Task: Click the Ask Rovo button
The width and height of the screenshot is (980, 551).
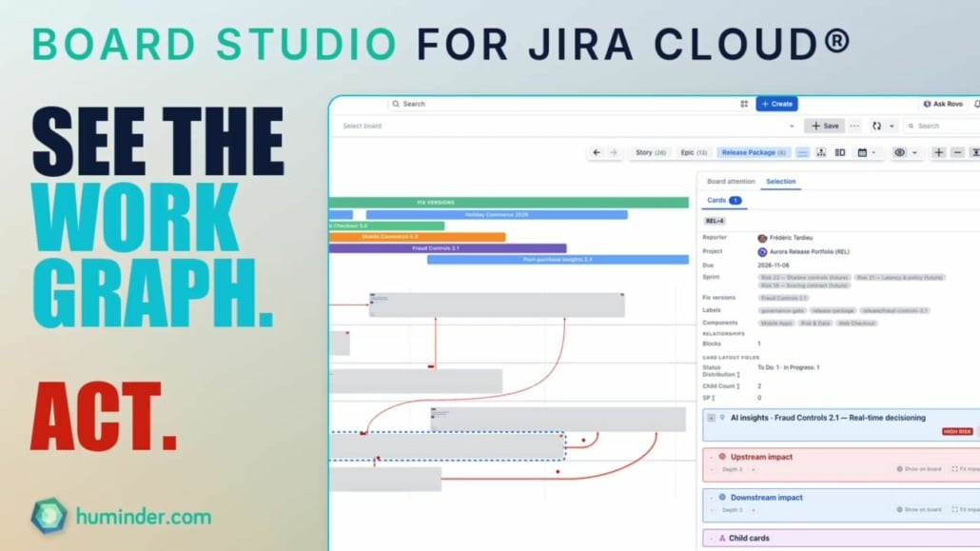Action: tap(943, 104)
